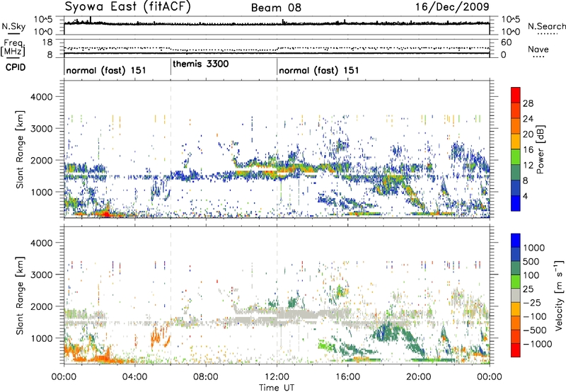Click the '16:00' time axis label
566x392 pixels.
(347, 376)
